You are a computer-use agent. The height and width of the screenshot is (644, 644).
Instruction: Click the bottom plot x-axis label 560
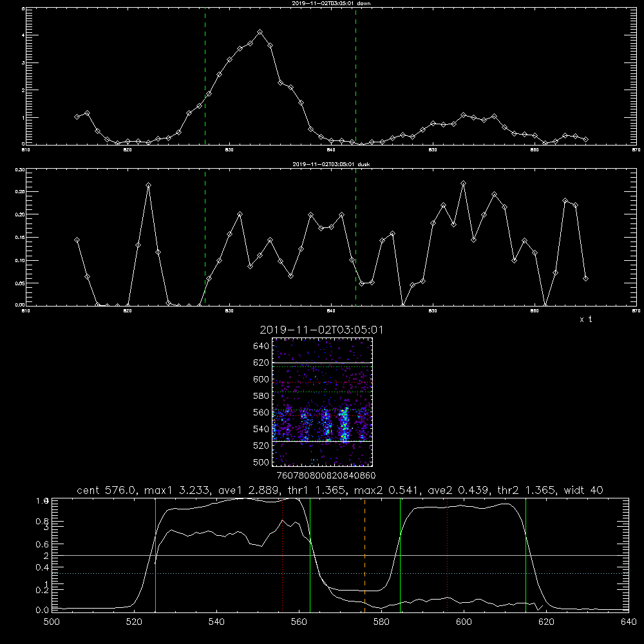(299, 622)
